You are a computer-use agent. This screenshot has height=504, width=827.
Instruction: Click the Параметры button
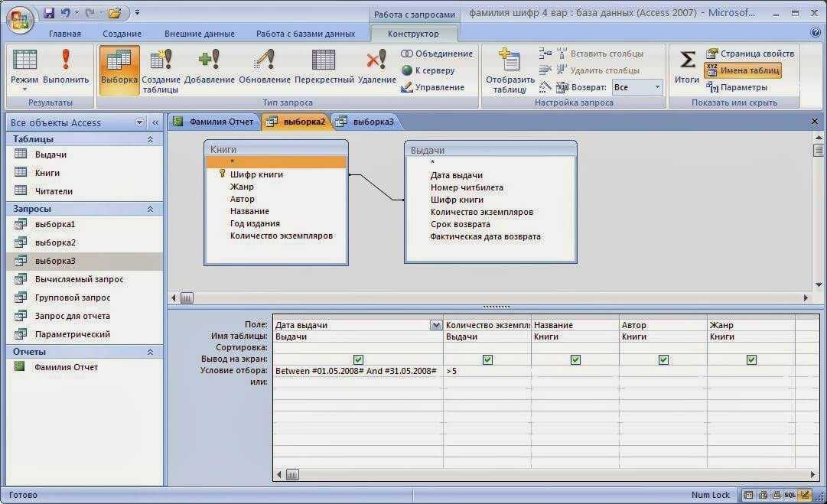[x=737, y=87]
